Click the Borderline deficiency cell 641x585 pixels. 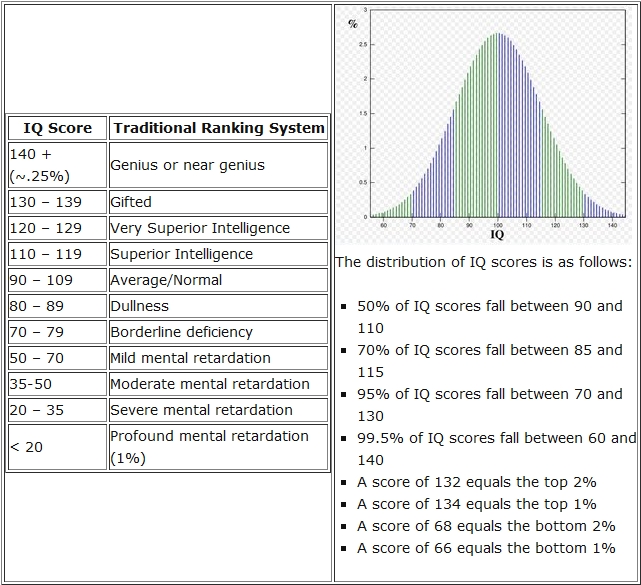pyautogui.click(x=219, y=332)
